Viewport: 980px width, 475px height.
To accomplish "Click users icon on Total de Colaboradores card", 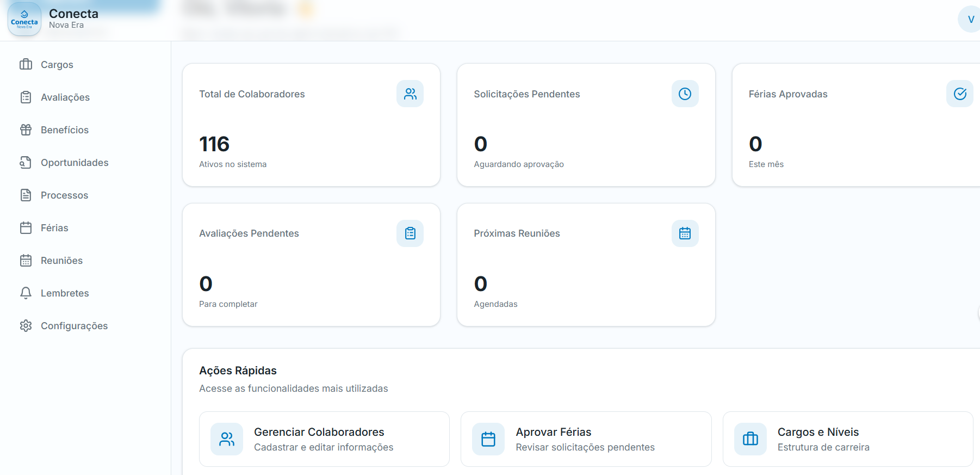I will tap(410, 94).
